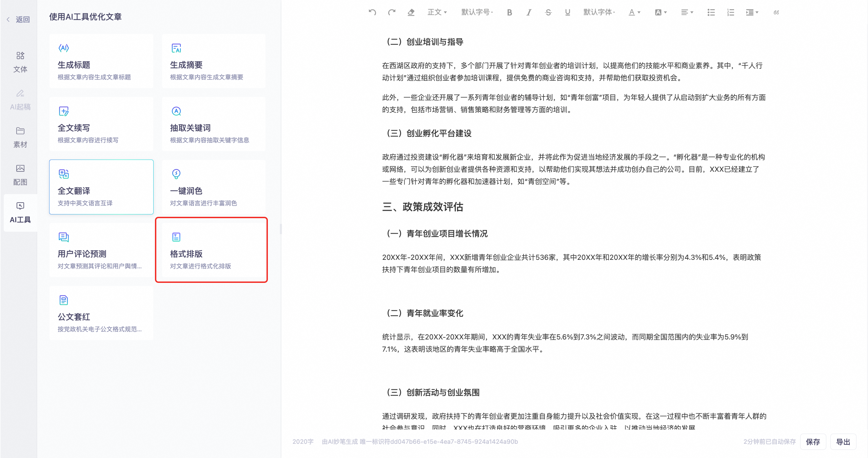Open the 配图 image panel

20,175
